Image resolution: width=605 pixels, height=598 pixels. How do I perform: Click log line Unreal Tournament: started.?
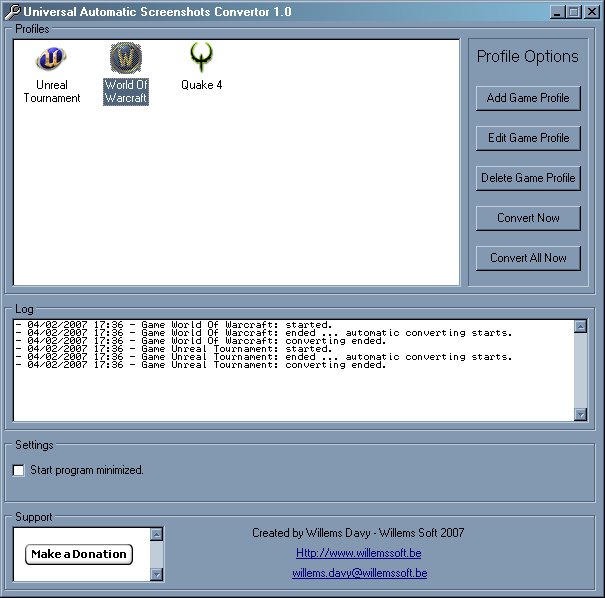(174, 349)
